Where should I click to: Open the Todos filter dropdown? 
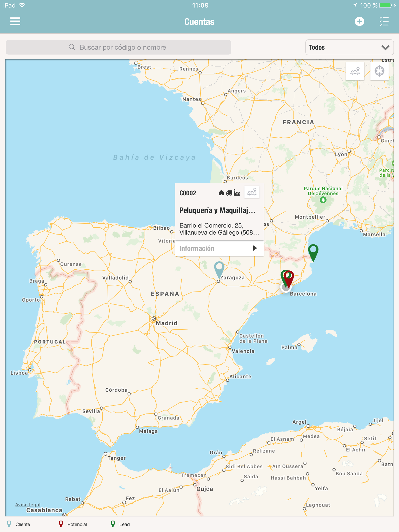point(349,47)
